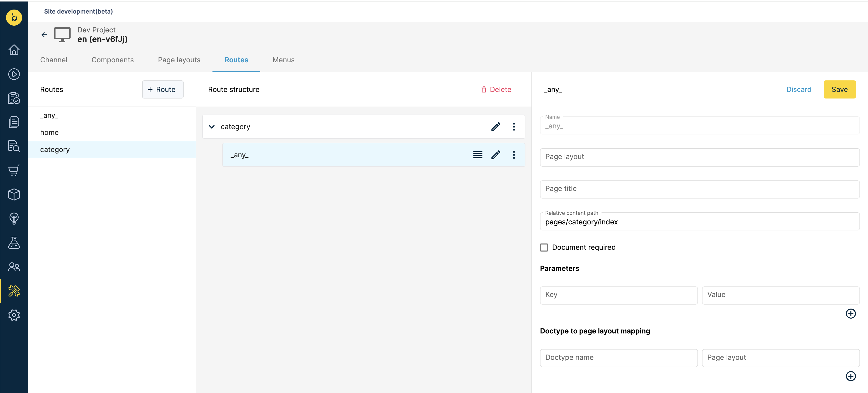Select the Routes tab
The width and height of the screenshot is (868, 393).
[236, 60]
